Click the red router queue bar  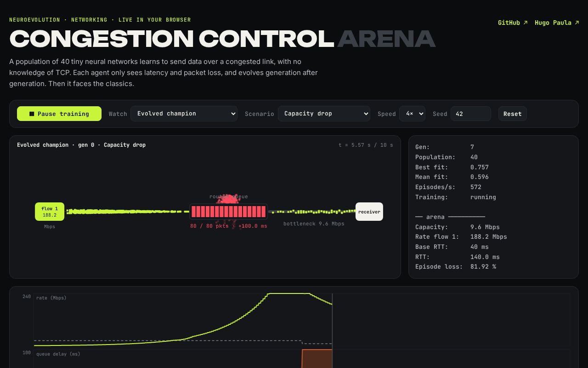pos(228,212)
